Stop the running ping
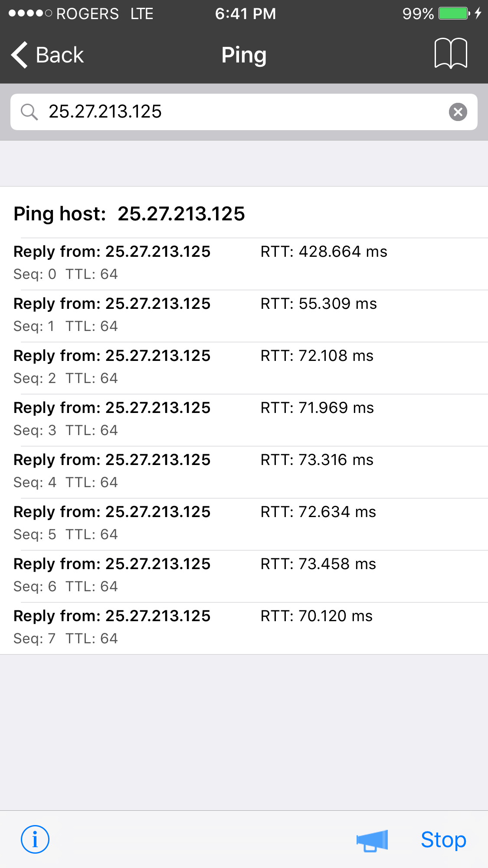Image resolution: width=488 pixels, height=868 pixels. coord(443,840)
